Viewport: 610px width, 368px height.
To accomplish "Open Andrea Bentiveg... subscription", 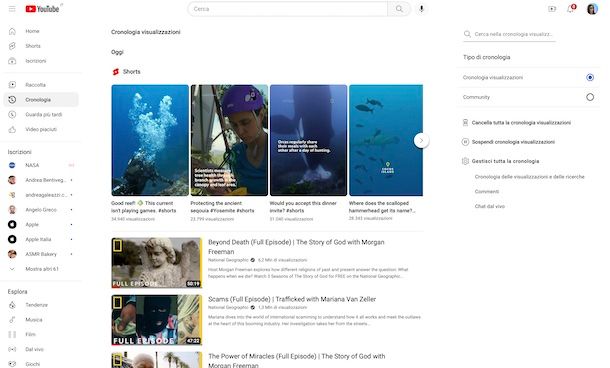I will pyautogui.click(x=41, y=180).
